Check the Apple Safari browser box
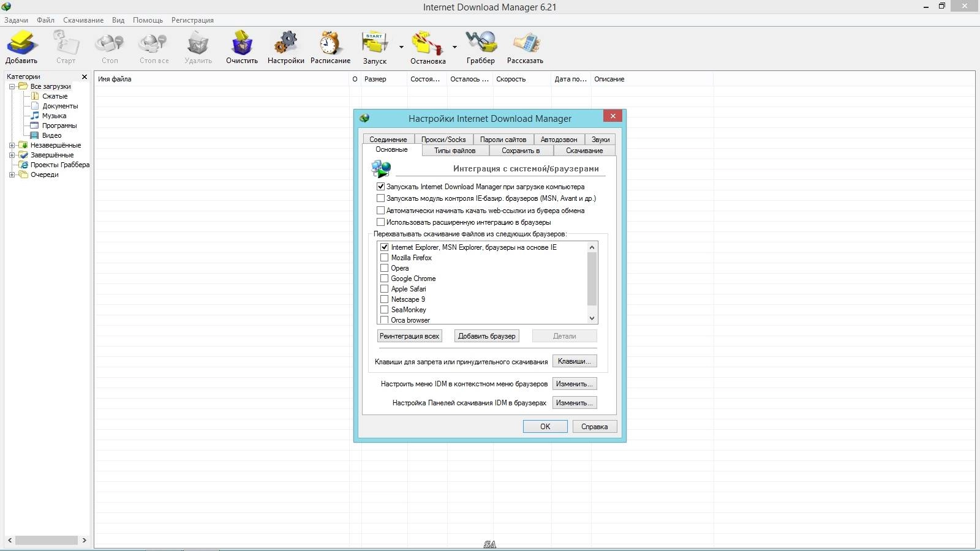This screenshot has height=551, width=980. point(385,289)
